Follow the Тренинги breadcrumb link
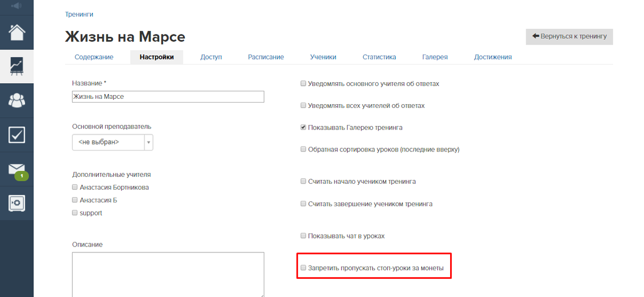The image size is (644, 297). click(79, 15)
